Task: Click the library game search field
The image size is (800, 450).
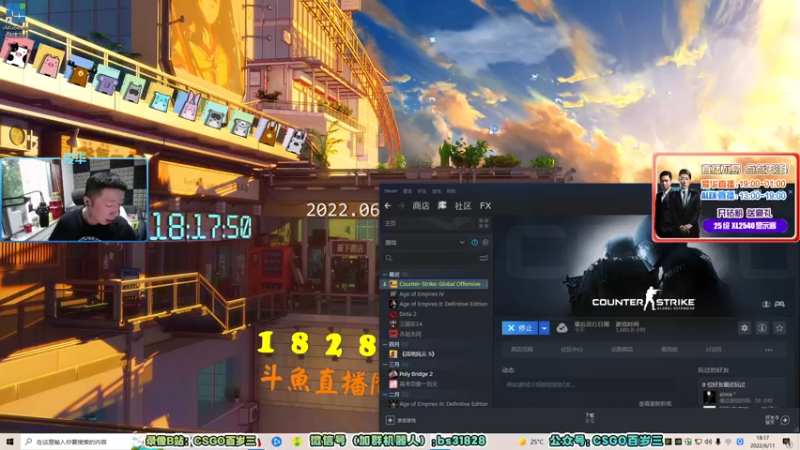Action: [x=431, y=259]
